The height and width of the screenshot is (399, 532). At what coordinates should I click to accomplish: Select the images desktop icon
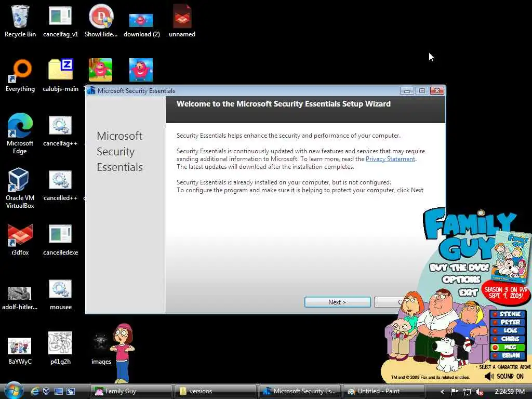[x=101, y=349]
